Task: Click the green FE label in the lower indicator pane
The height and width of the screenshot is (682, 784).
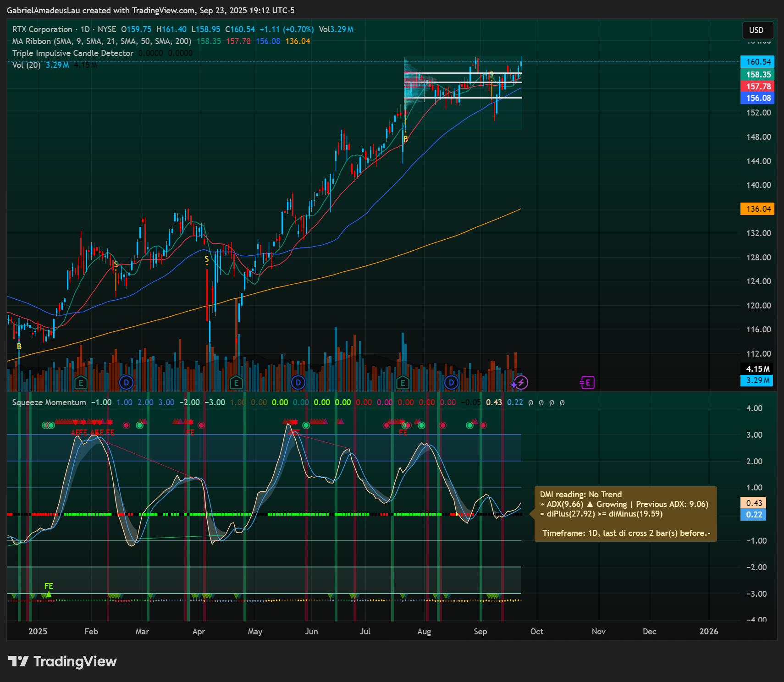Action: [x=49, y=586]
